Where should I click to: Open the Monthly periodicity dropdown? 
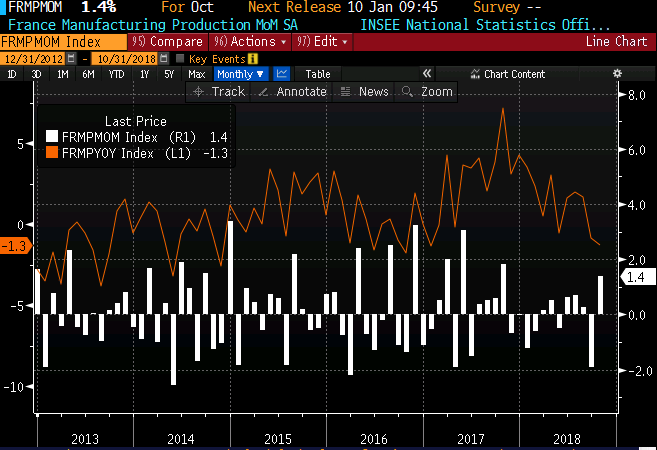coord(241,74)
